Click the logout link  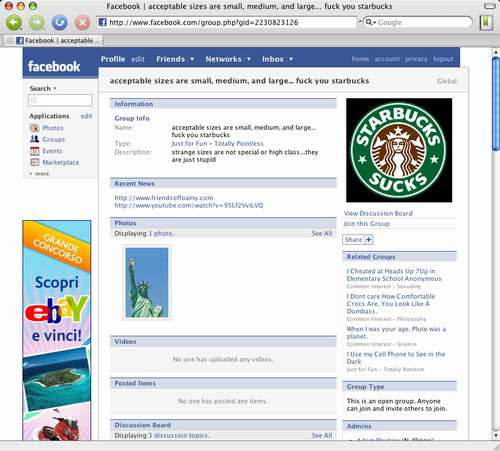[x=443, y=59]
